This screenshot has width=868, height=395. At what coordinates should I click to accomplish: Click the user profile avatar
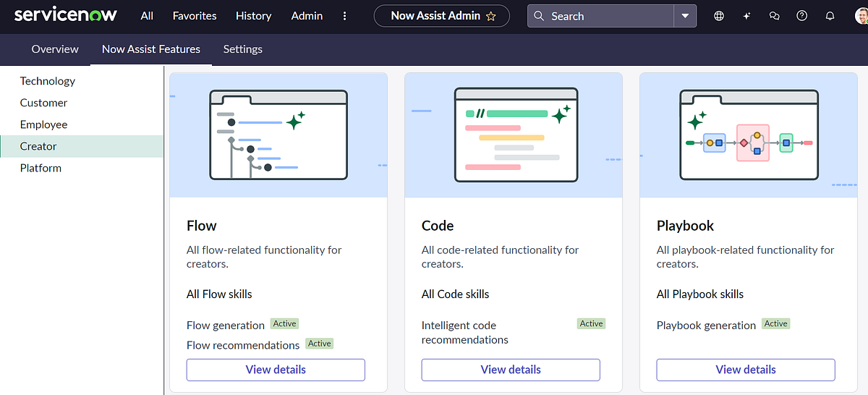point(860,16)
